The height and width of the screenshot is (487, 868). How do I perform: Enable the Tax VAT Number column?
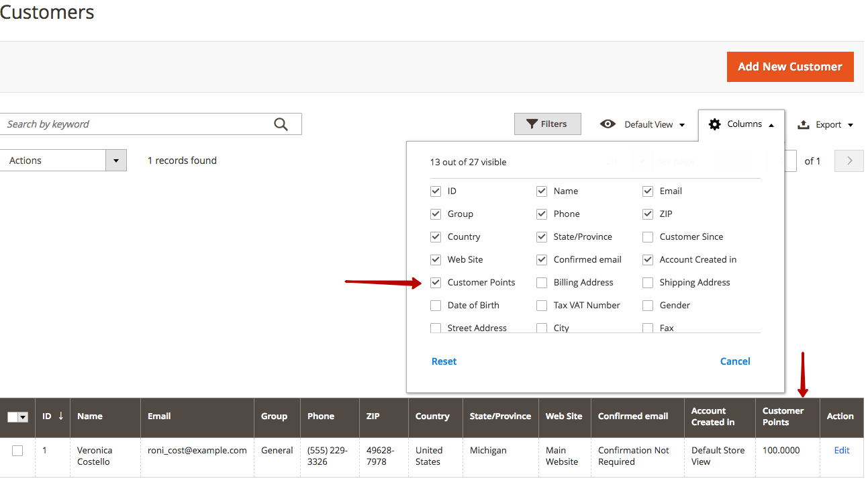542,306
